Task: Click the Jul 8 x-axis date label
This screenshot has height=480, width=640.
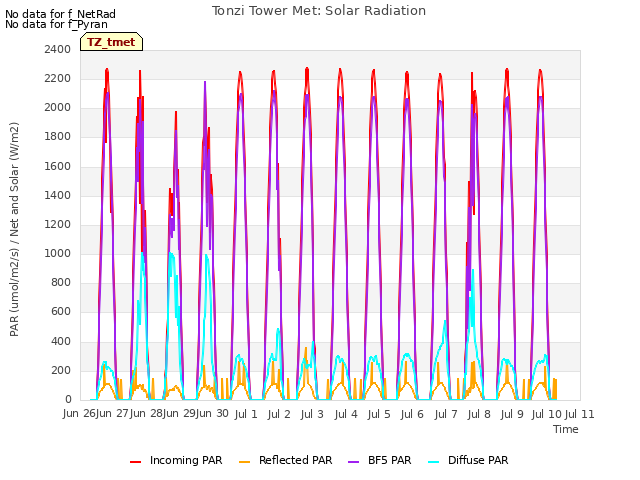Action: [479, 414]
